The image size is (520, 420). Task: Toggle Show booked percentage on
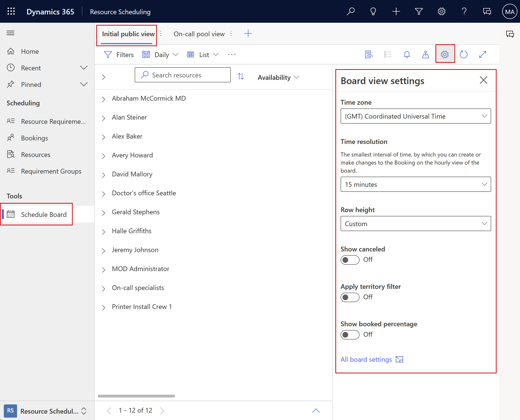350,334
